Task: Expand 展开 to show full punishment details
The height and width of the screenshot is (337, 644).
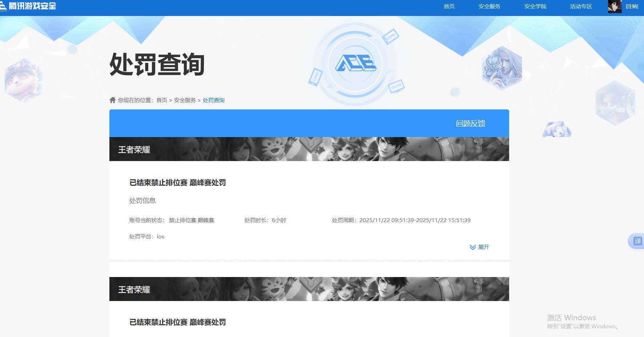Action: (x=484, y=247)
